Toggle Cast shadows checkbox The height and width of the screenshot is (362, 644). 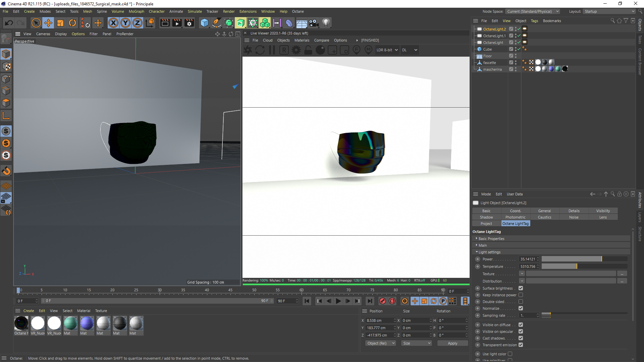[x=521, y=338]
